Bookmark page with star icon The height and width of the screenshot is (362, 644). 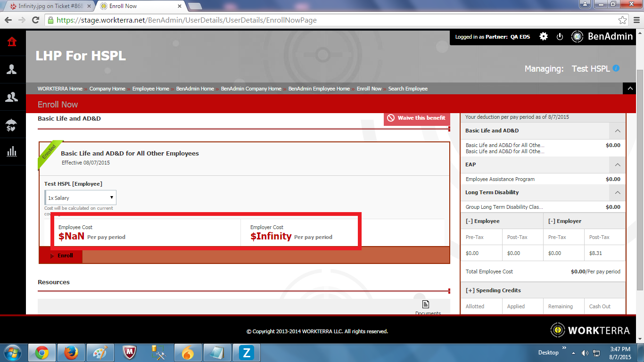pyautogui.click(x=623, y=20)
